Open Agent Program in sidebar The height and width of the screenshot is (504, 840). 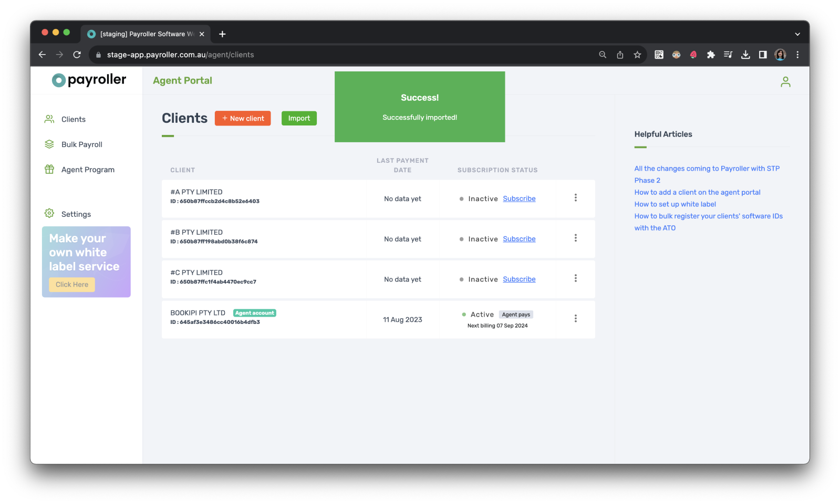pos(88,170)
